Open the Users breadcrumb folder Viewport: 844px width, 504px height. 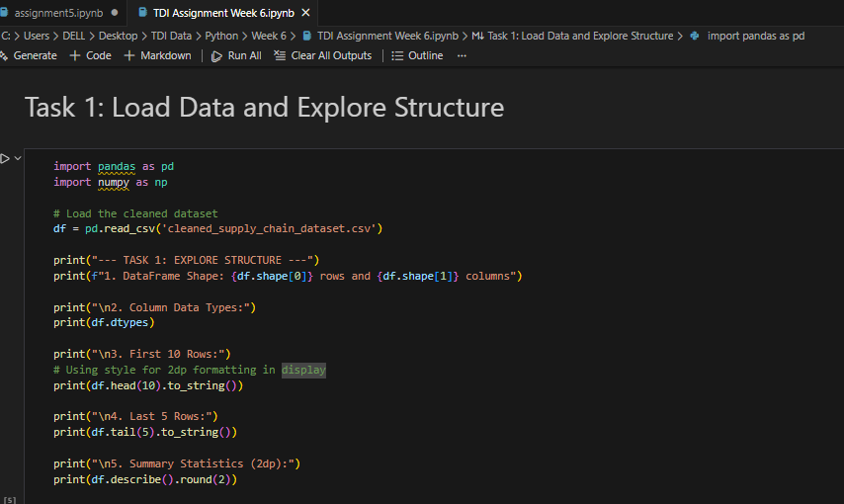pos(36,37)
